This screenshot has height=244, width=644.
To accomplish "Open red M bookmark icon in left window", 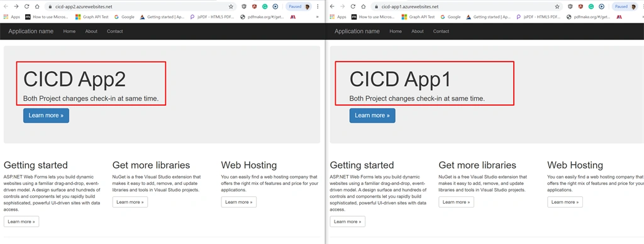I will pyautogui.click(x=293, y=17).
